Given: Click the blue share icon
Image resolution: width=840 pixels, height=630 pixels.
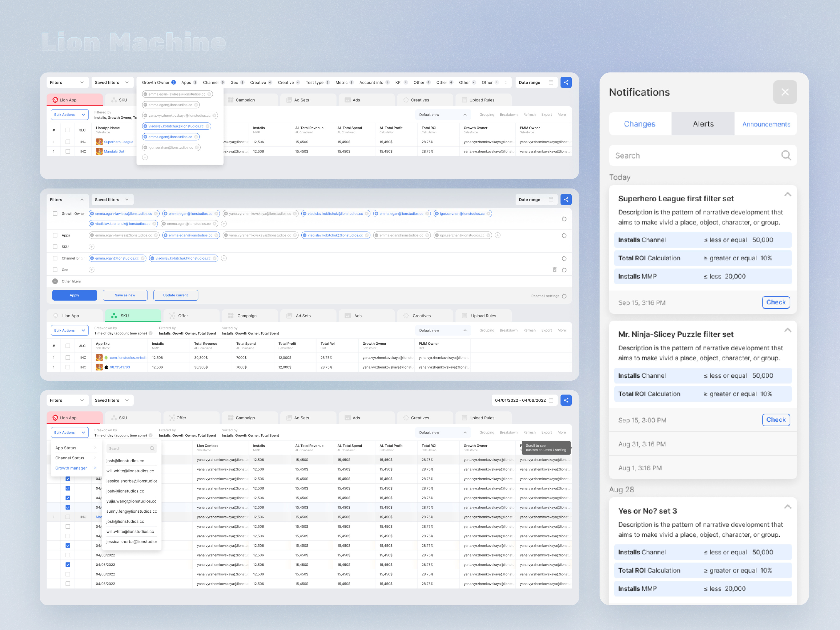Looking at the screenshot, I should point(566,82).
